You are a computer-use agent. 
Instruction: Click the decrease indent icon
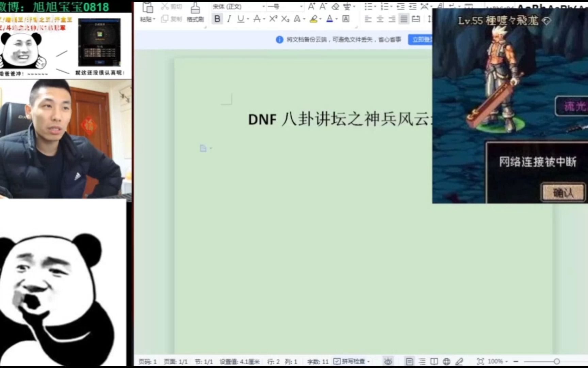coord(401,6)
